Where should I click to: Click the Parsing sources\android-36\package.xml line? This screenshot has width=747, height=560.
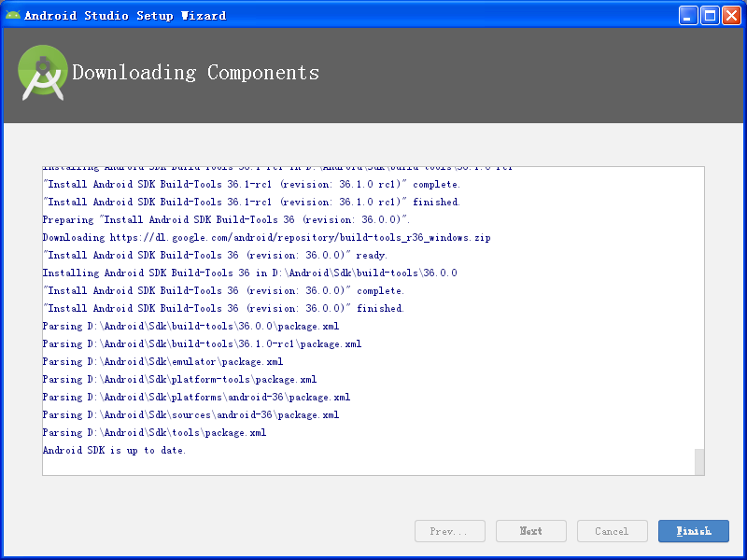[x=190, y=414]
